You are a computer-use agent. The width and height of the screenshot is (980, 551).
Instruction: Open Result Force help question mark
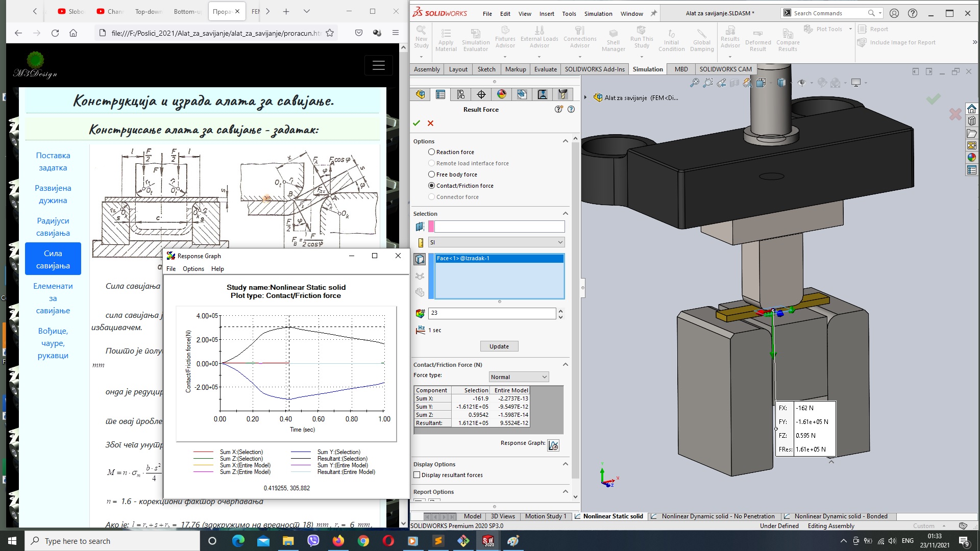[571, 109]
